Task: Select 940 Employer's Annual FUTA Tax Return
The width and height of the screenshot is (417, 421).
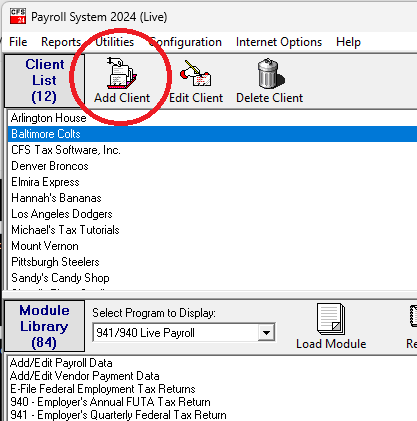Action: tap(110, 402)
